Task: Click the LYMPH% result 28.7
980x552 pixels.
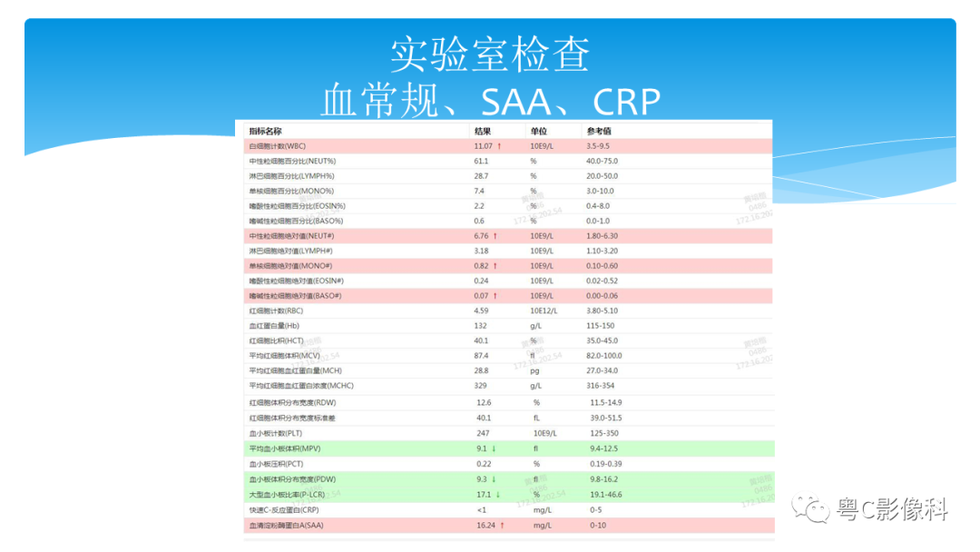Action: click(481, 176)
